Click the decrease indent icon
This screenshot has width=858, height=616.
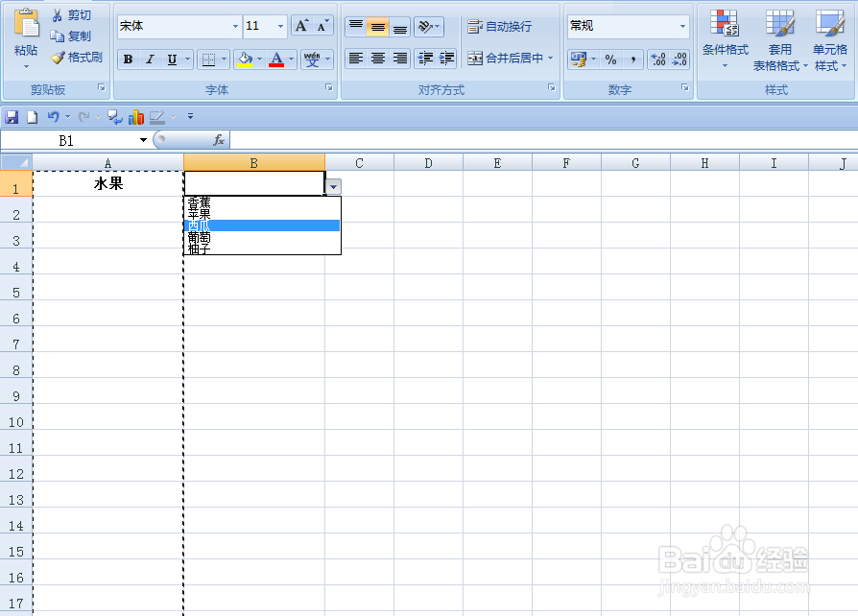coord(425,58)
